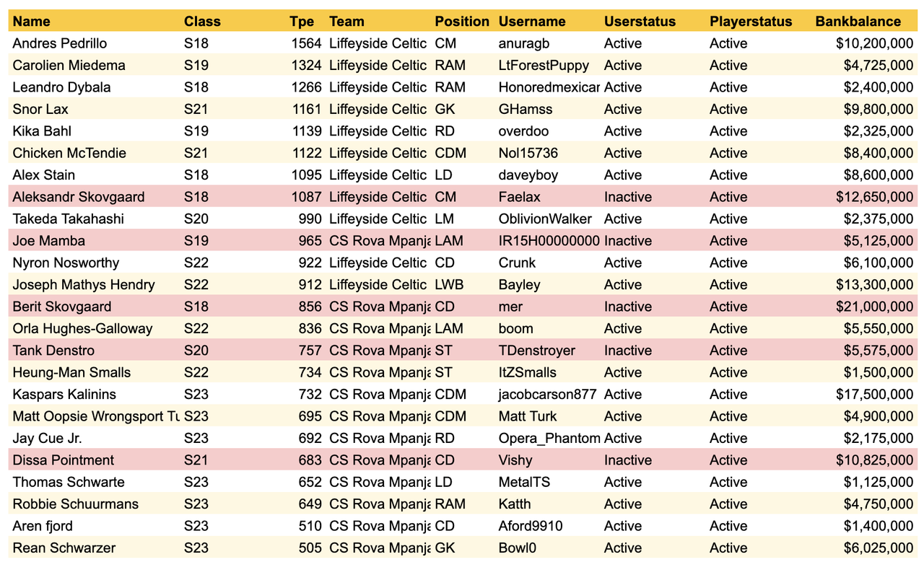This screenshot has width=924, height=562.
Task: Click the Playerstatus column header
Action: click(x=751, y=21)
